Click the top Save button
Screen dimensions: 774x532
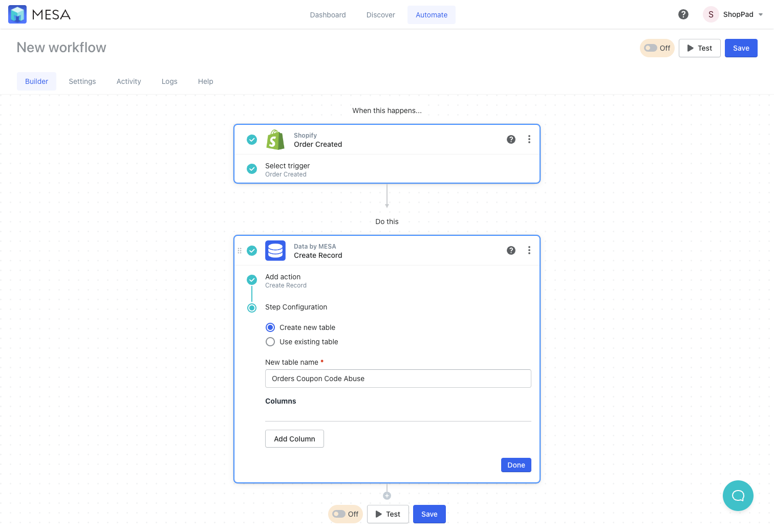(x=741, y=48)
